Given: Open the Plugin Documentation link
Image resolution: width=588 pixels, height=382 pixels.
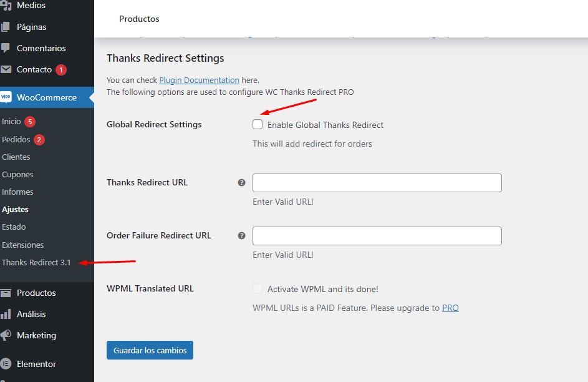Looking at the screenshot, I should click(199, 80).
